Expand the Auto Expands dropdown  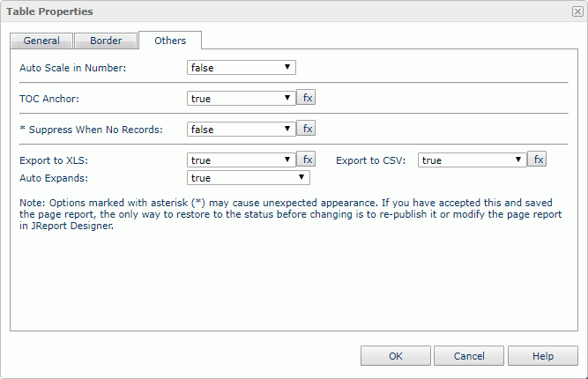(249, 178)
